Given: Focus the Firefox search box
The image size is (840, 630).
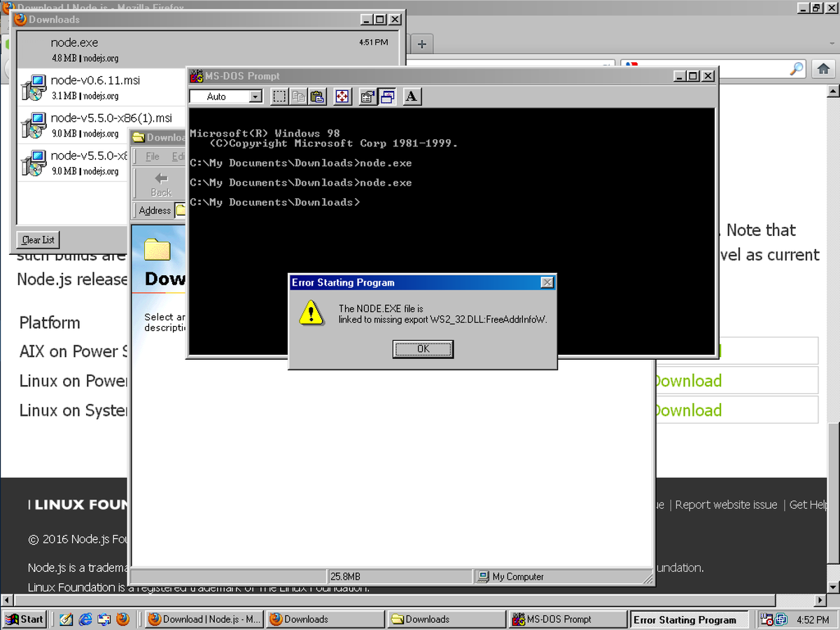Looking at the screenshot, I should point(714,69).
